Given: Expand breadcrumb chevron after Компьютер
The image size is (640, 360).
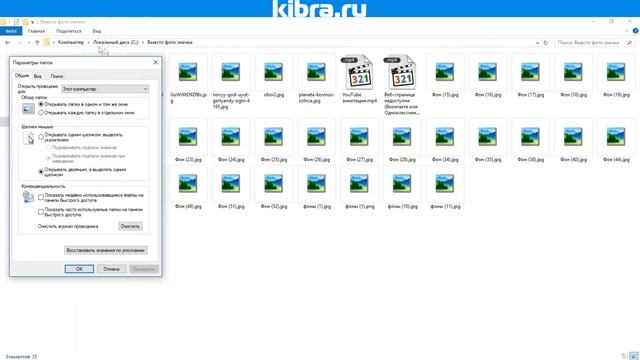Looking at the screenshot, I should tap(89, 42).
